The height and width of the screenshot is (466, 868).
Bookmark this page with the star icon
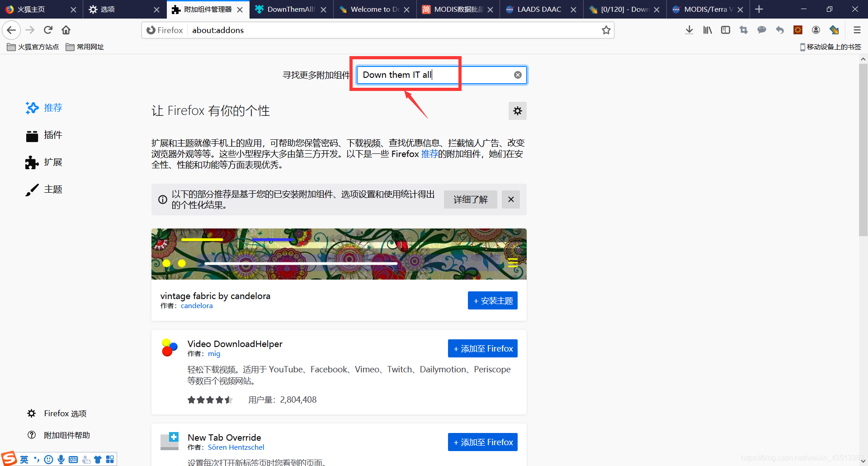click(606, 30)
